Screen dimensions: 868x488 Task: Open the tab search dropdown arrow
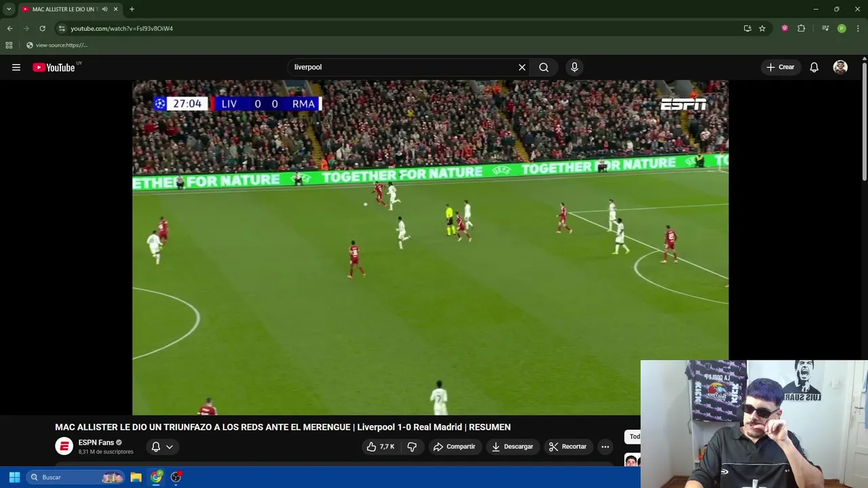[x=9, y=9]
